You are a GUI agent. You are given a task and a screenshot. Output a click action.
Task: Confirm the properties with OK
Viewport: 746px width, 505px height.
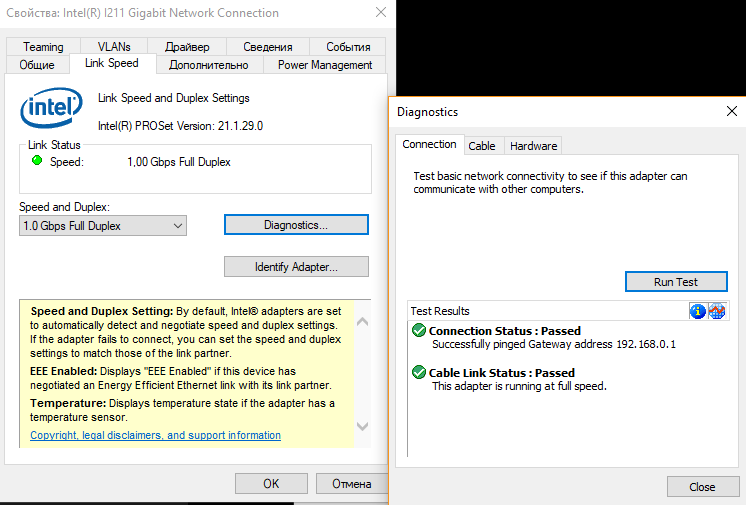271,484
